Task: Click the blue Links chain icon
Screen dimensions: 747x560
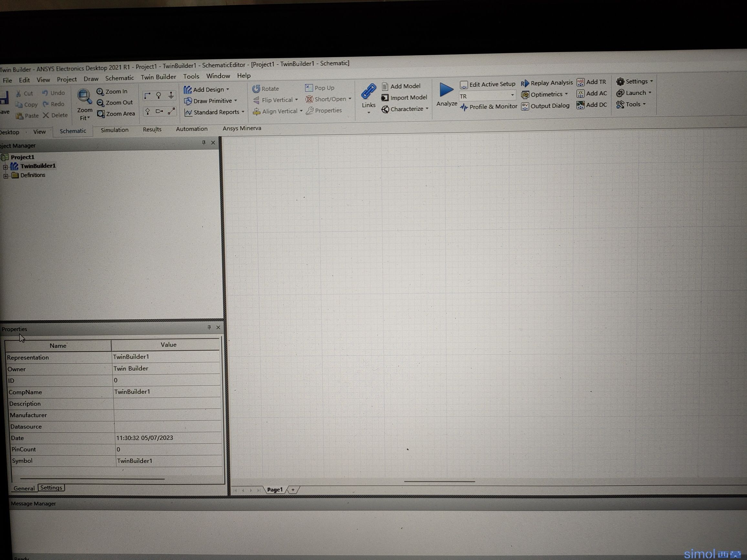Action: coord(368,91)
